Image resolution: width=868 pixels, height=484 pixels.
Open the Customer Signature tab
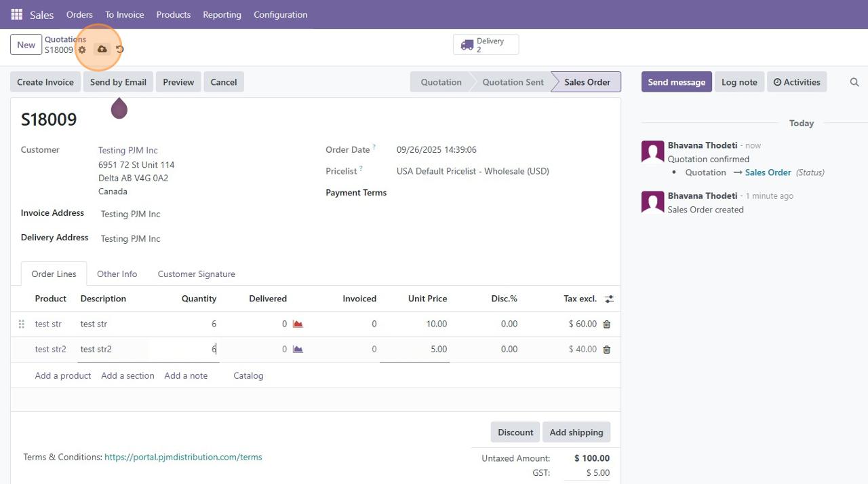[x=196, y=274]
